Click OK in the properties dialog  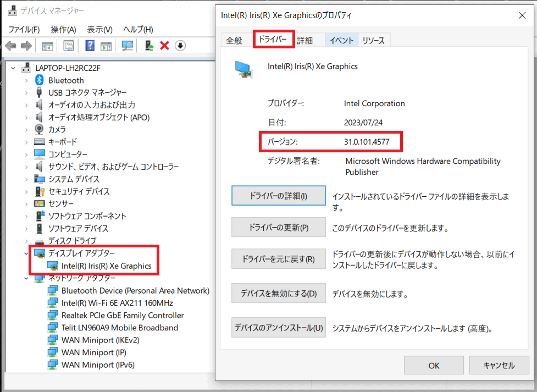(434, 365)
